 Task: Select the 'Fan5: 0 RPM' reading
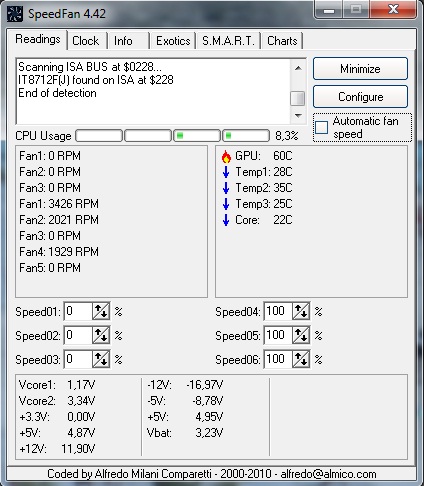tap(50, 268)
